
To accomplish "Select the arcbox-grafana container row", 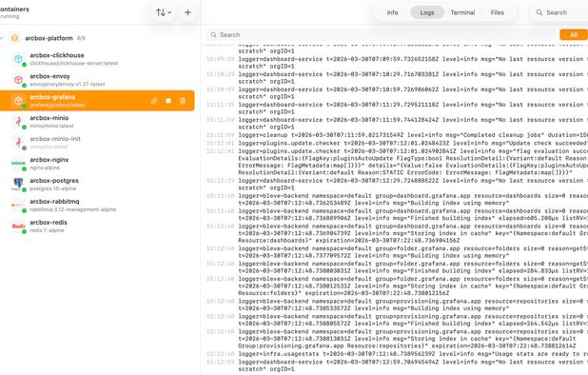I will click(97, 101).
